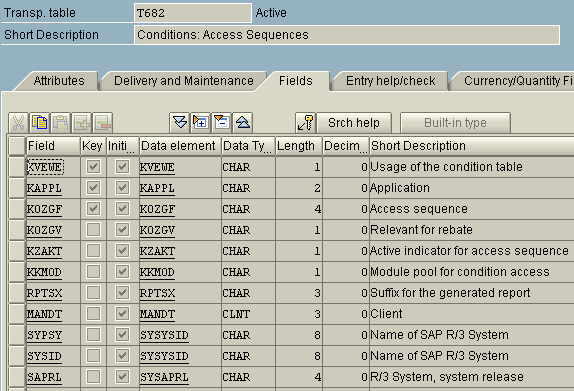574x391 pixels.
Task: Click 'R/3 System, system release' description
Action: pyautogui.click(x=447, y=377)
